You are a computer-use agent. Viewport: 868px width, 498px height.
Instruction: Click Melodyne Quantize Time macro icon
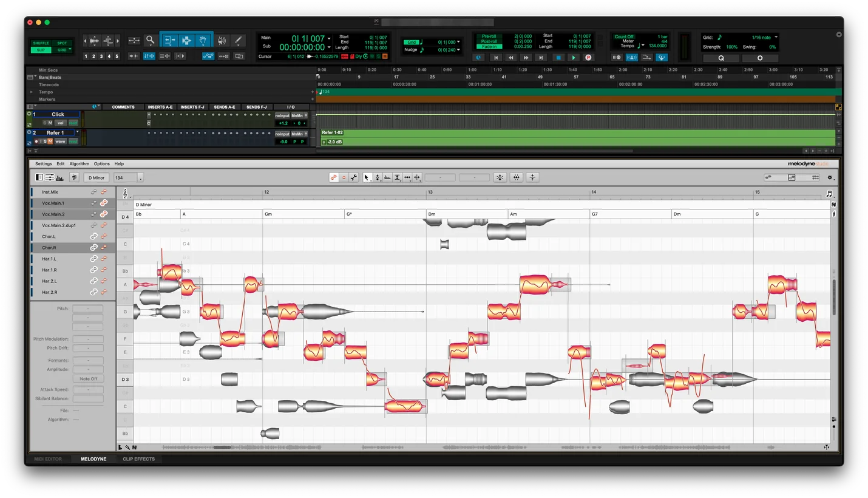[x=516, y=177]
